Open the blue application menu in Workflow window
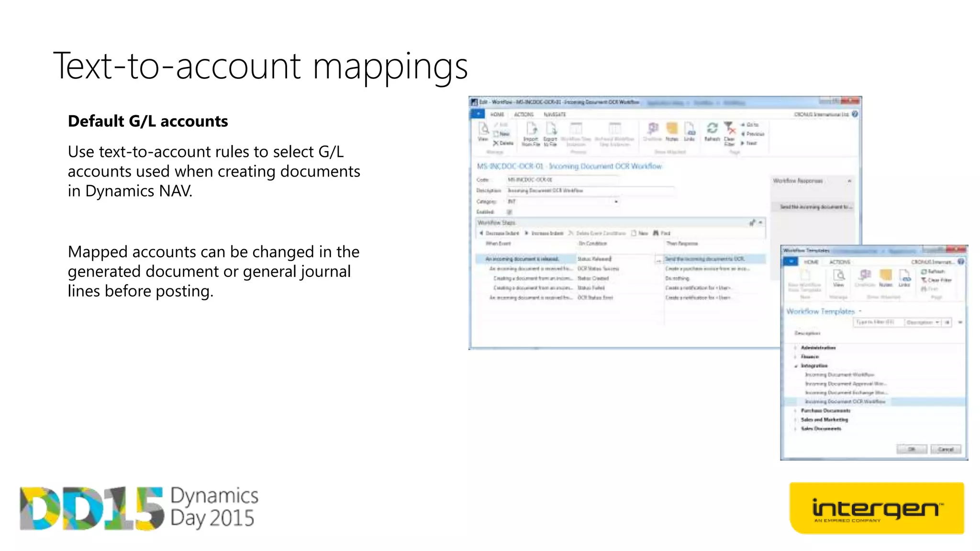 (478, 114)
